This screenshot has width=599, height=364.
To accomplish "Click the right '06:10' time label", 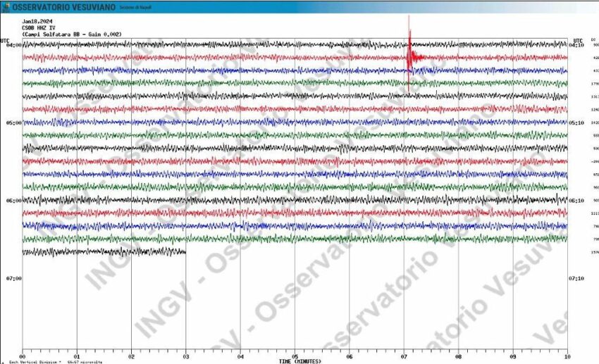I will [x=576, y=201].
